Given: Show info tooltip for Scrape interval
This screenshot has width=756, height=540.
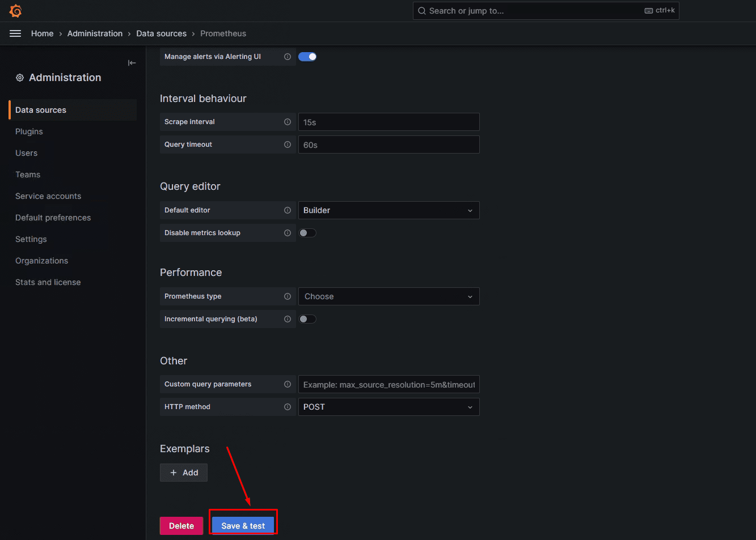Looking at the screenshot, I should 288,122.
